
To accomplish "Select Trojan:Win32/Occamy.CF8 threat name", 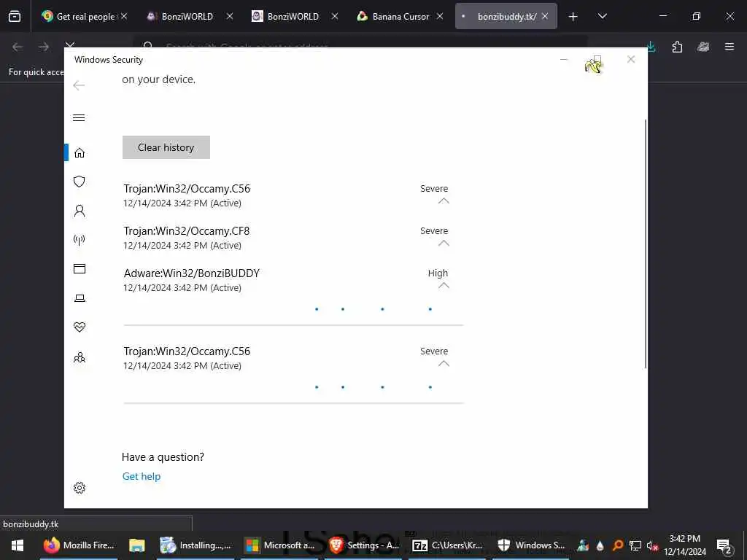I will (187, 231).
